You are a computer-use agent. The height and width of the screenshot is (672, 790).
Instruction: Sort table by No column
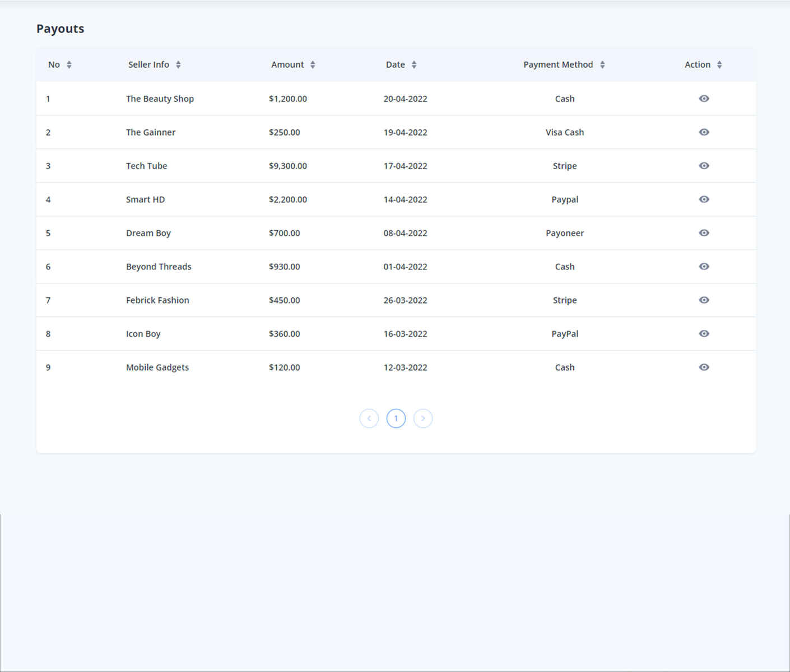coord(69,65)
